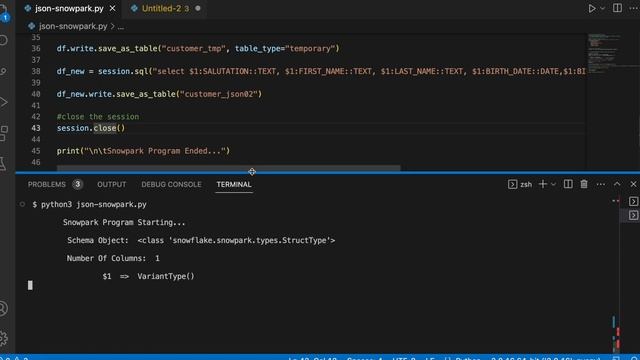Expand the run button dropdown arrow
640x360 pixels.
point(602,8)
